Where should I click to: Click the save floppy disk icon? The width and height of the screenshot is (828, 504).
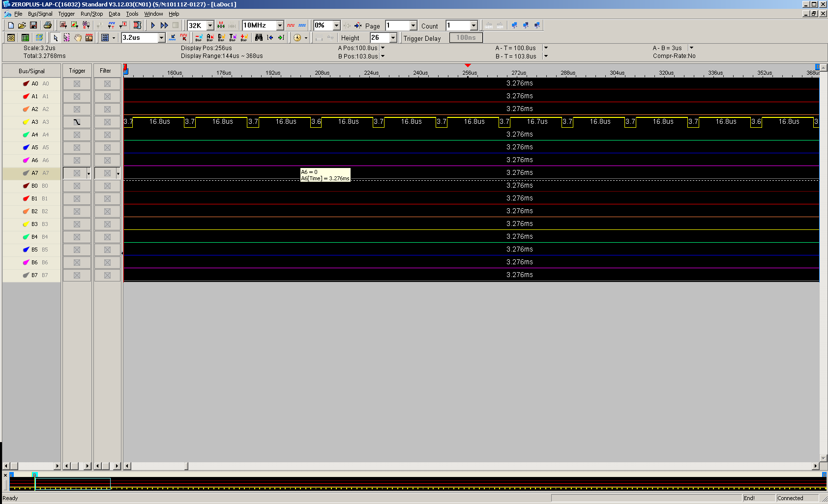tap(33, 26)
